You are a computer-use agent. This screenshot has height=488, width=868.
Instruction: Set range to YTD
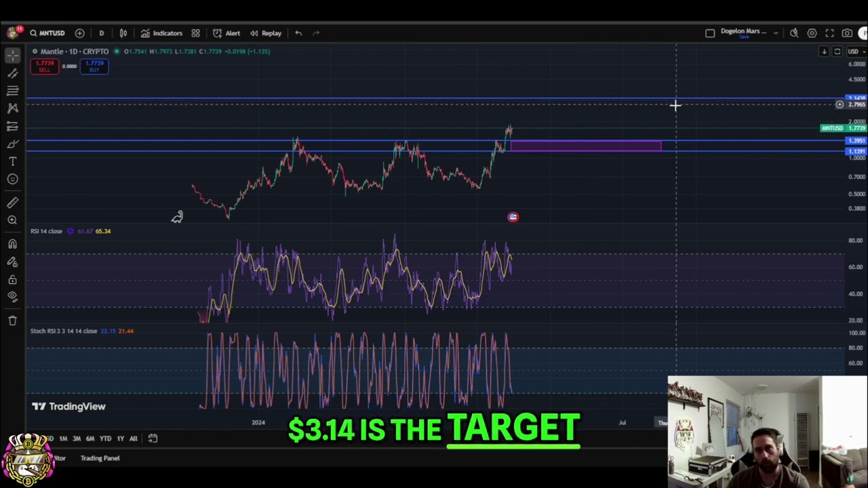pos(105,439)
